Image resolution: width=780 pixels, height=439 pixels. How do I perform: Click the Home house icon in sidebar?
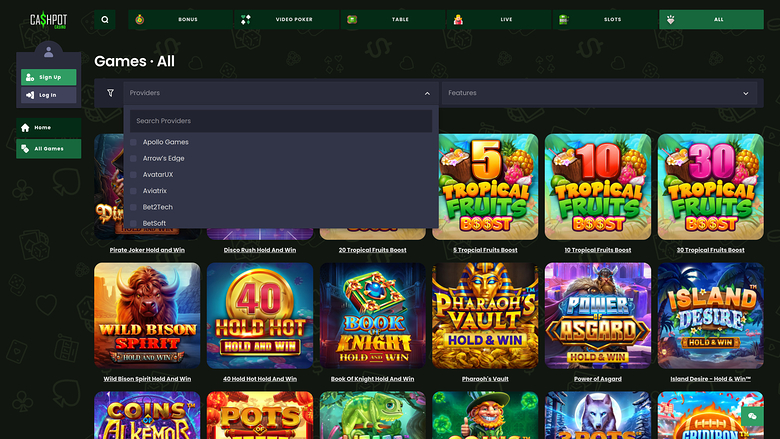coord(25,128)
